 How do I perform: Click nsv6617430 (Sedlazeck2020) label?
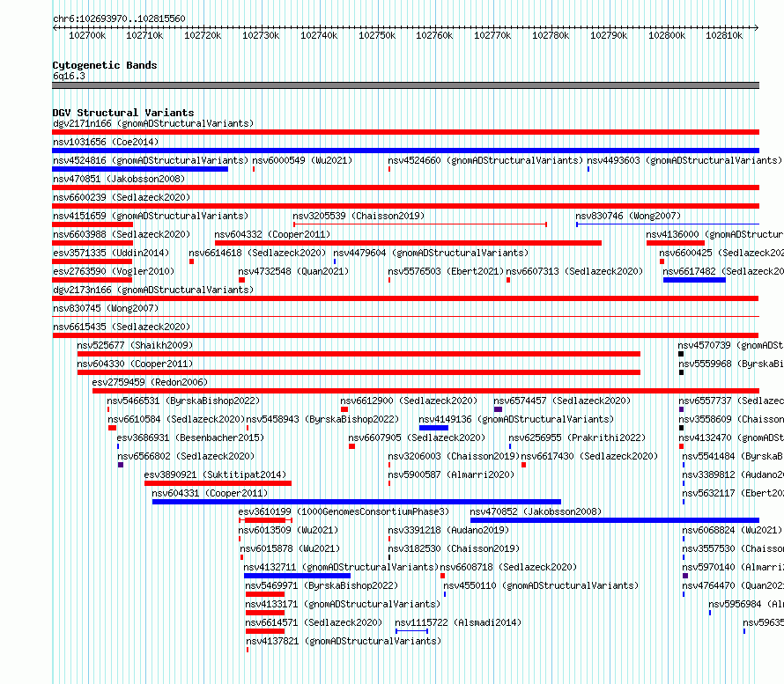(x=589, y=456)
